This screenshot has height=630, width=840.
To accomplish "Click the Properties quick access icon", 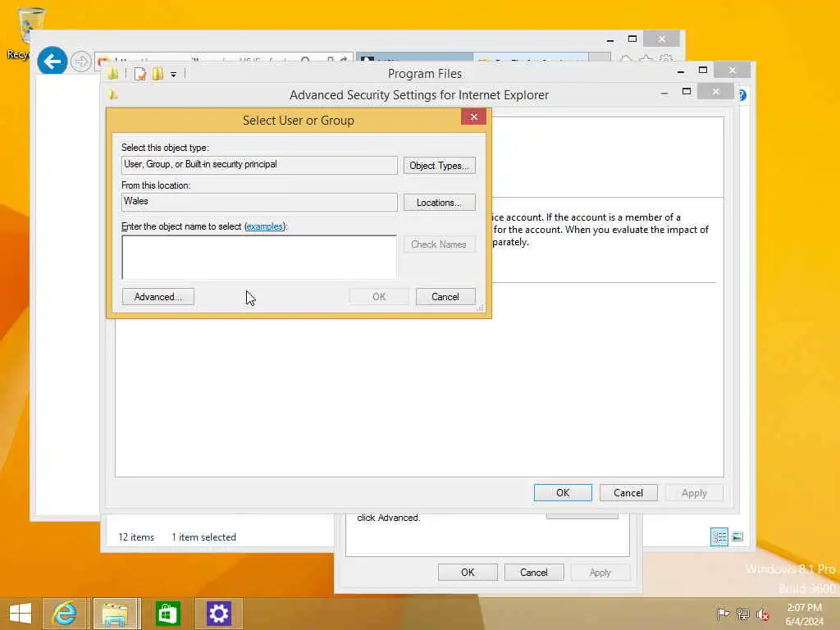I will 139,74.
